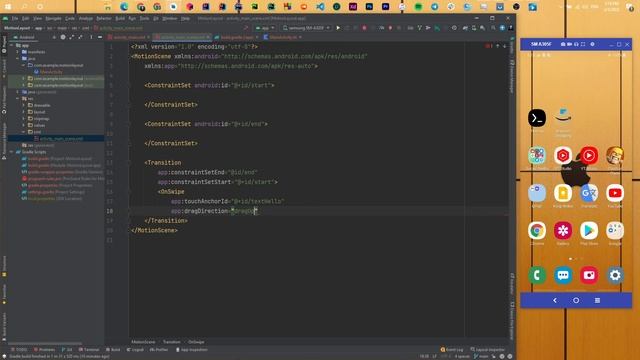
Task: Expand the layout folder
Action: point(24,112)
